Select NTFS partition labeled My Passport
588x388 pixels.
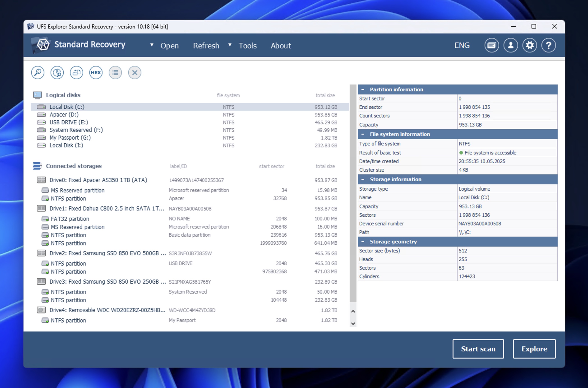pyautogui.click(x=190, y=320)
